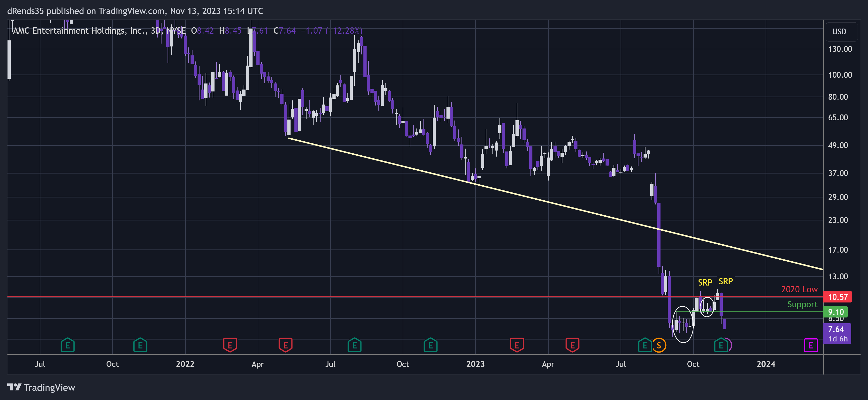Select the second SRP annotation
Screen dimensions: 868x400
point(725,281)
